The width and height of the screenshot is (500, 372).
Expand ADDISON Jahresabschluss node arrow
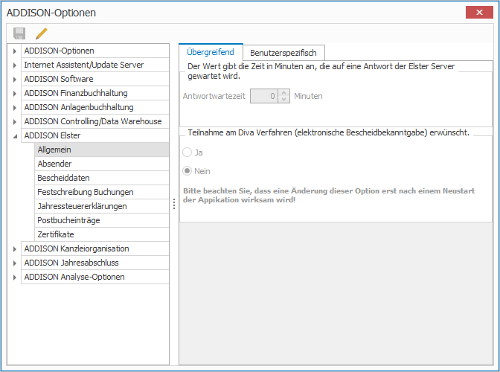(x=14, y=263)
